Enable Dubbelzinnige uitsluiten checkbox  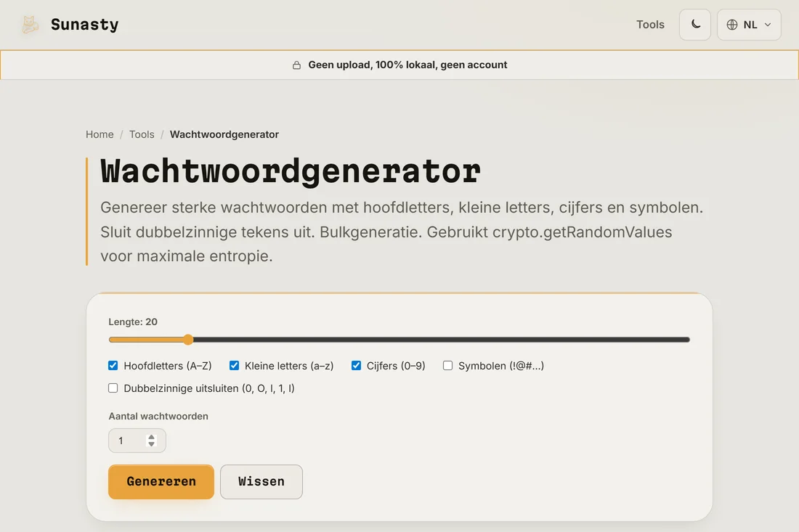113,388
